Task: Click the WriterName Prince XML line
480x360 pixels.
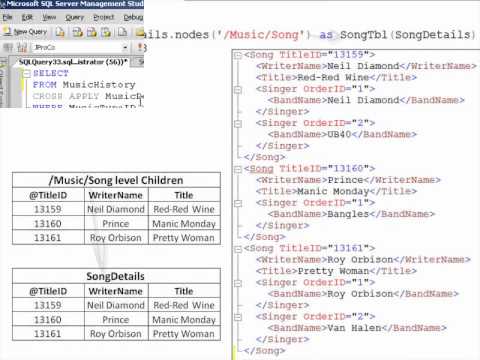Action: pos(348,180)
